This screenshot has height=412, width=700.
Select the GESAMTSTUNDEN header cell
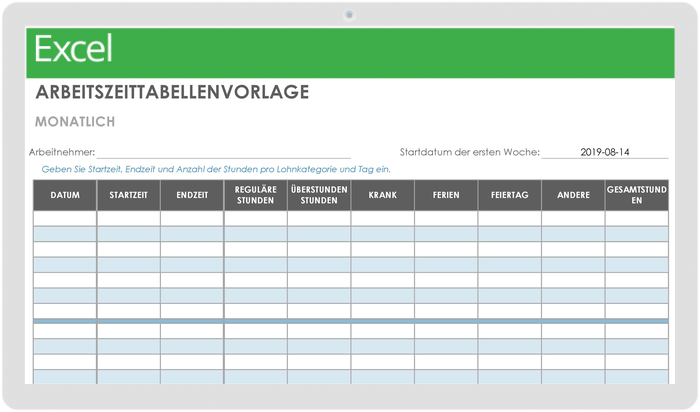[x=637, y=195]
